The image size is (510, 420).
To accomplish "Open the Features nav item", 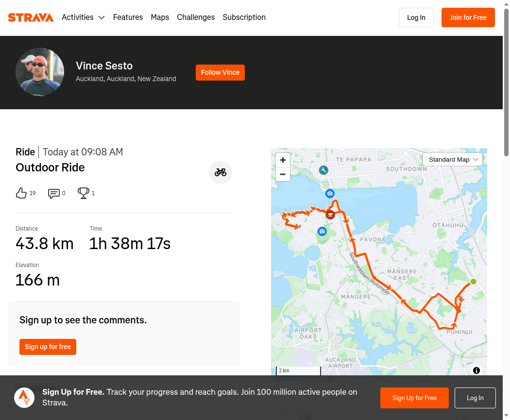I will [x=128, y=17].
